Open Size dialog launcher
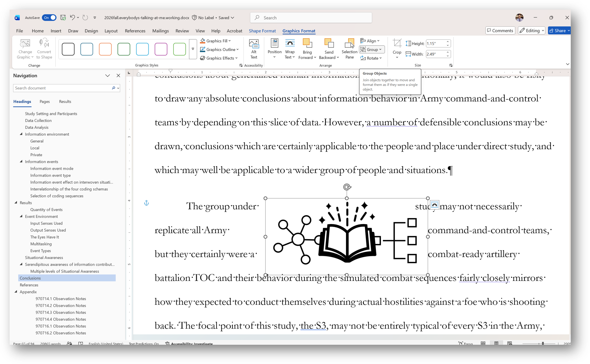The width and height of the screenshot is (590, 364). pyautogui.click(x=451, y=65)
